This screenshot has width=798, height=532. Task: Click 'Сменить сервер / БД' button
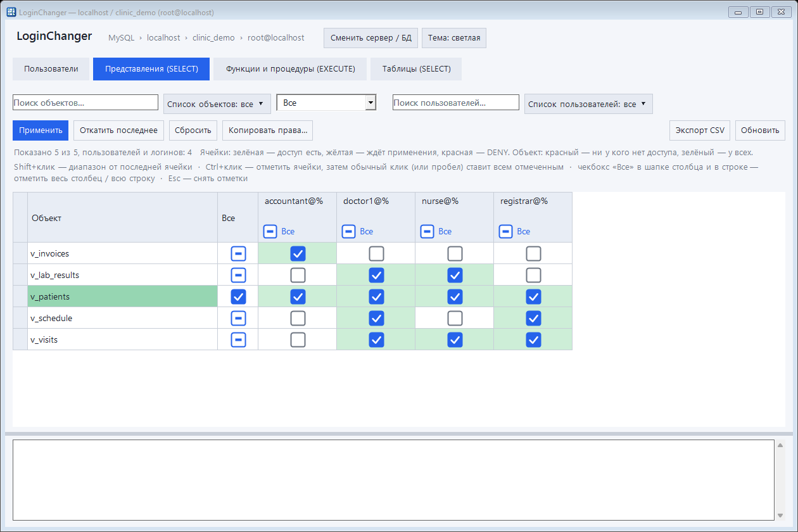(x=370, y=38)
